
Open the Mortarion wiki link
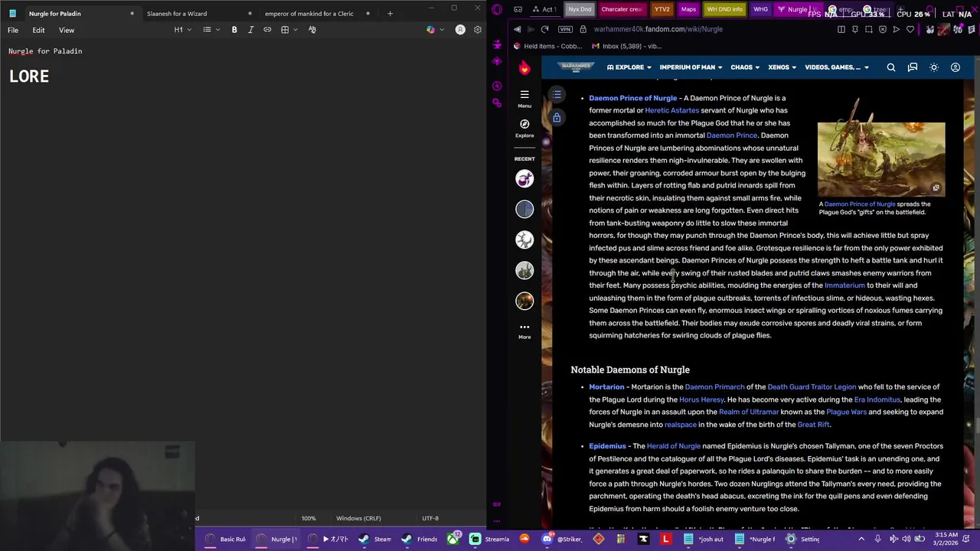pyautogui.click(x=606, y=387)
